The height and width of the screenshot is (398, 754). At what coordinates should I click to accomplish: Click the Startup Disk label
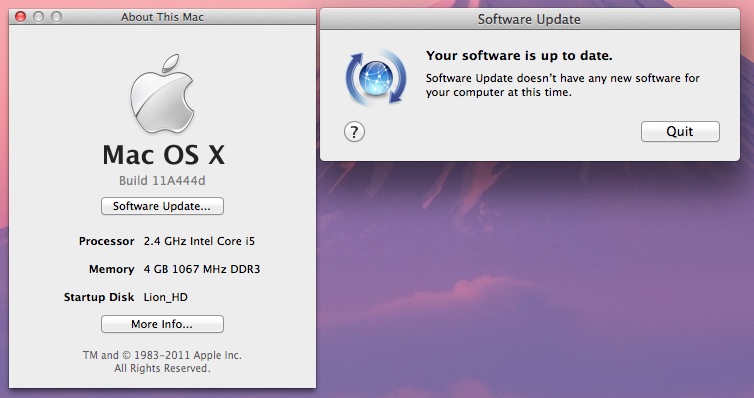tap(99, 297)
